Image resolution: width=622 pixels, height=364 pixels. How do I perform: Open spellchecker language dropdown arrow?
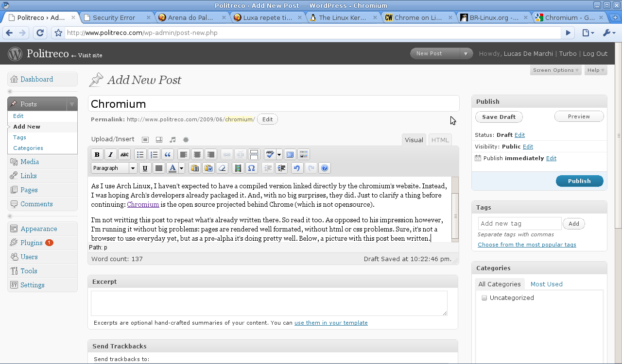pos(279,154)
